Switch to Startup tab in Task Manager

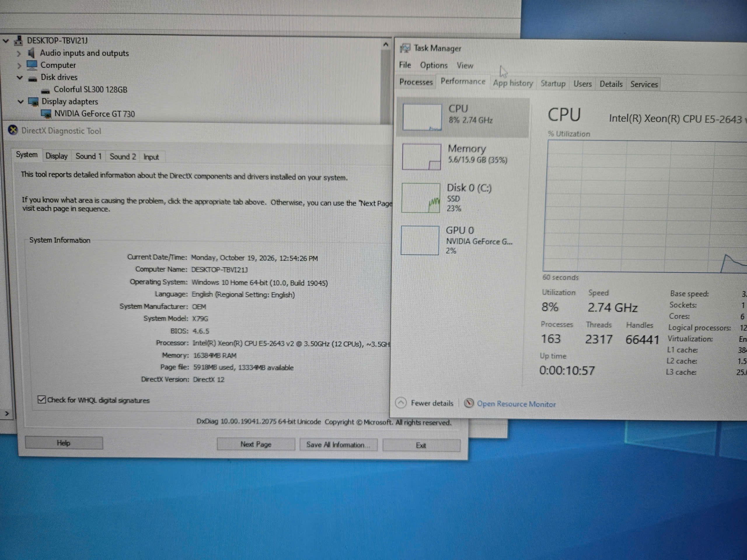[x=553, y=83]
